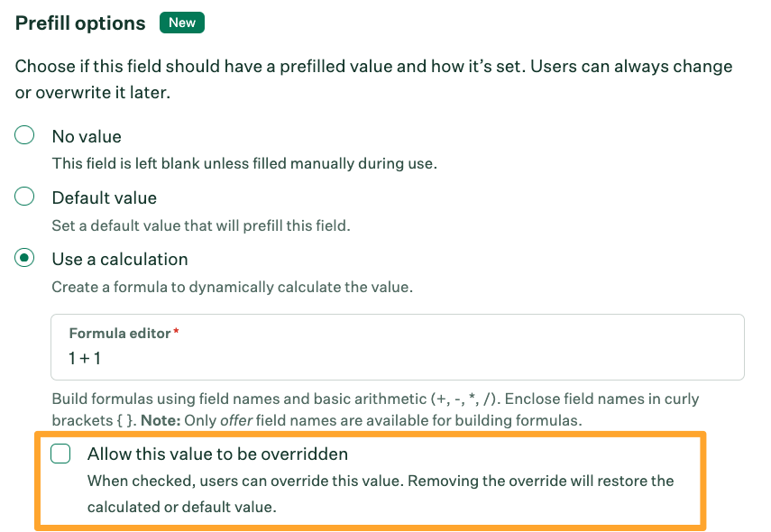
Task: Click the green "New" badge
Action: [182, 23]
